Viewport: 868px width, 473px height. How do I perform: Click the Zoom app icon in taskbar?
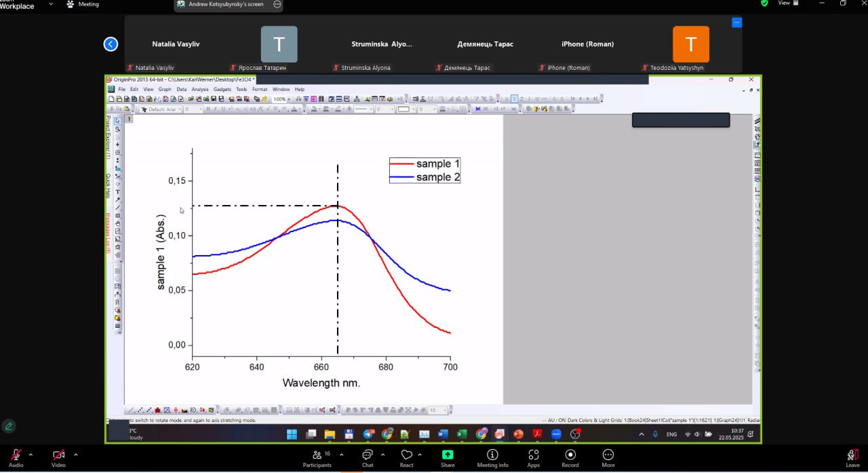pos(556,434)
